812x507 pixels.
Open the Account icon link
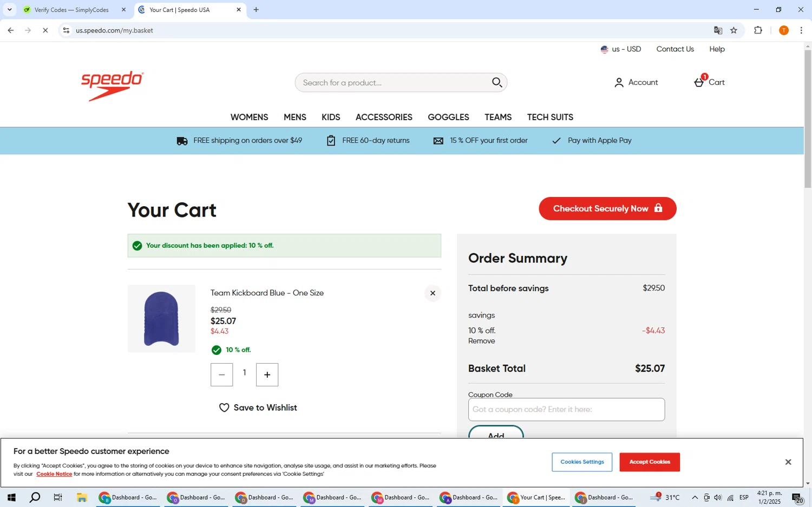click(636, 82)
